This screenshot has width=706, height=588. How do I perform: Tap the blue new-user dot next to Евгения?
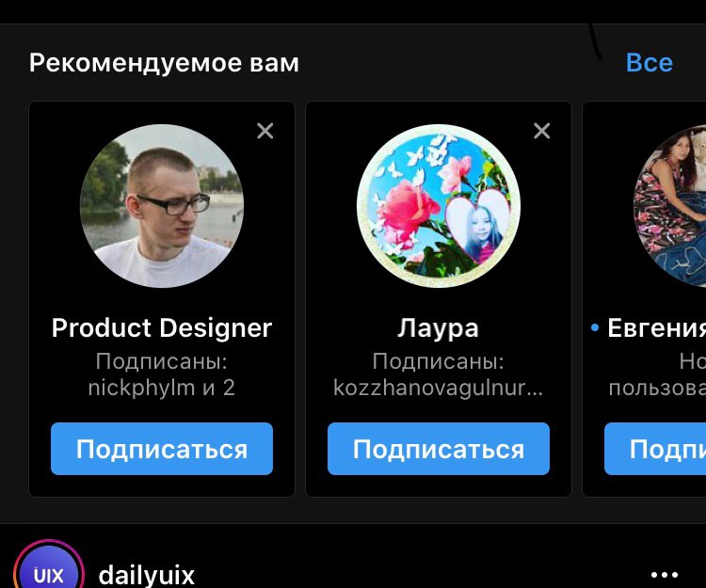(x=595, y=327)
